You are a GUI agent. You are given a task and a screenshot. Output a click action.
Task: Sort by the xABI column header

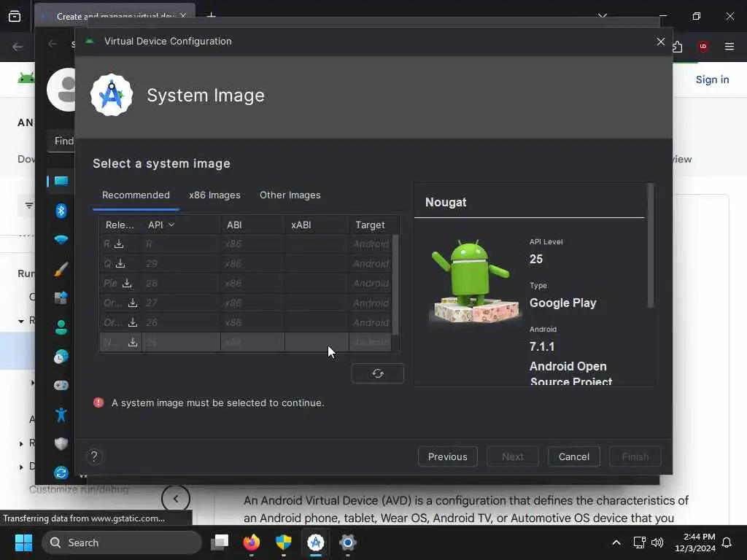317,225
